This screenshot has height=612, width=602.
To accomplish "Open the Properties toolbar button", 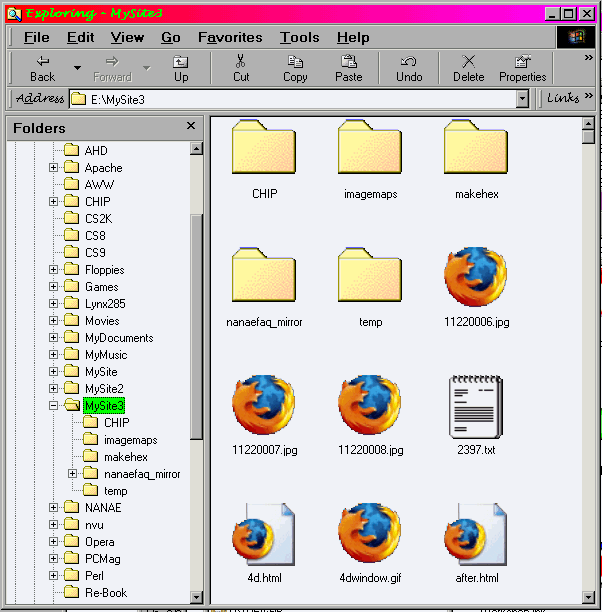I will (x=522, y=68).
